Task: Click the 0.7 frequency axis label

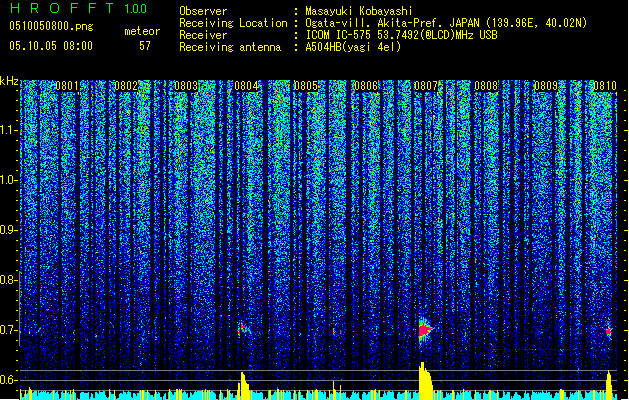Action: (8, 330)
